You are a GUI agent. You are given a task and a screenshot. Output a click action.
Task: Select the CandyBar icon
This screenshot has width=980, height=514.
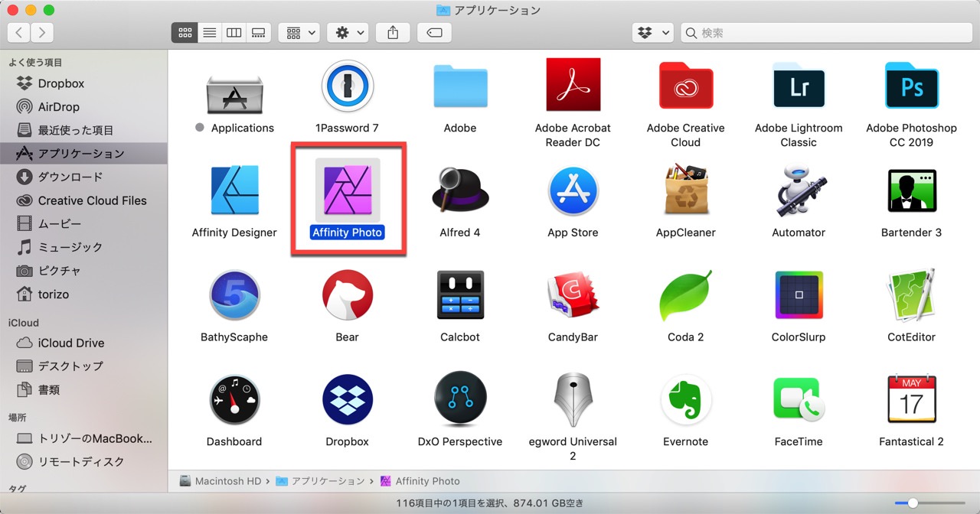tap(573, 294)
